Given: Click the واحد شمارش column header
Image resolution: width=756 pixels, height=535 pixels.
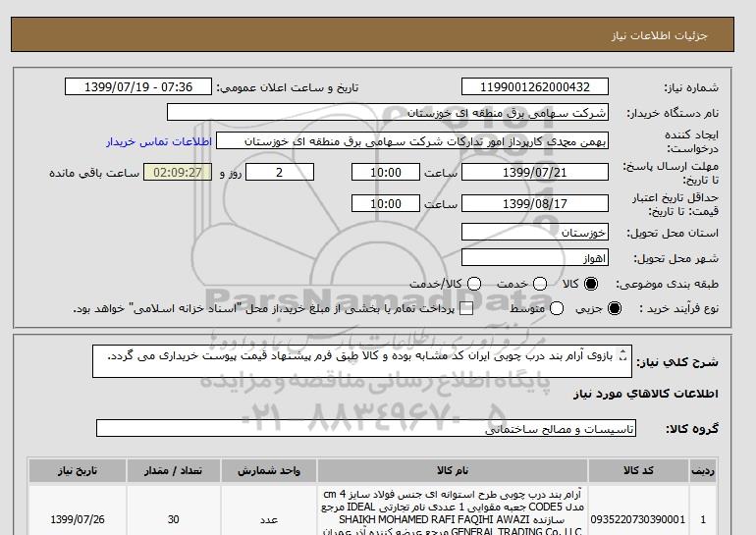Looking at the screenshot, I should point(269,470).
